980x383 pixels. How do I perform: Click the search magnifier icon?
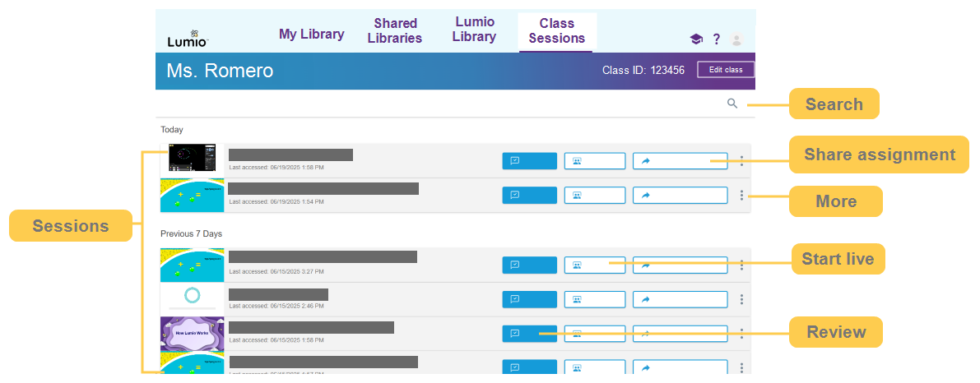(x=732, y=104)
